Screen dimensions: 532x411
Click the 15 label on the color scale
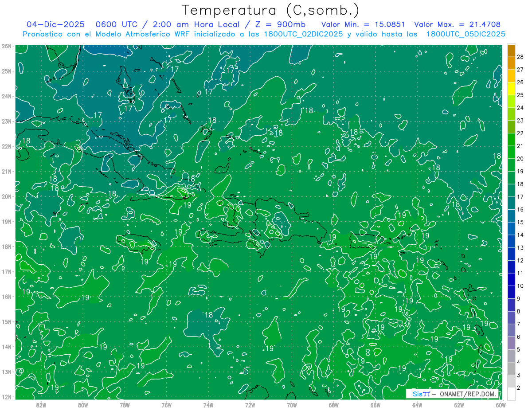(520, 222)
